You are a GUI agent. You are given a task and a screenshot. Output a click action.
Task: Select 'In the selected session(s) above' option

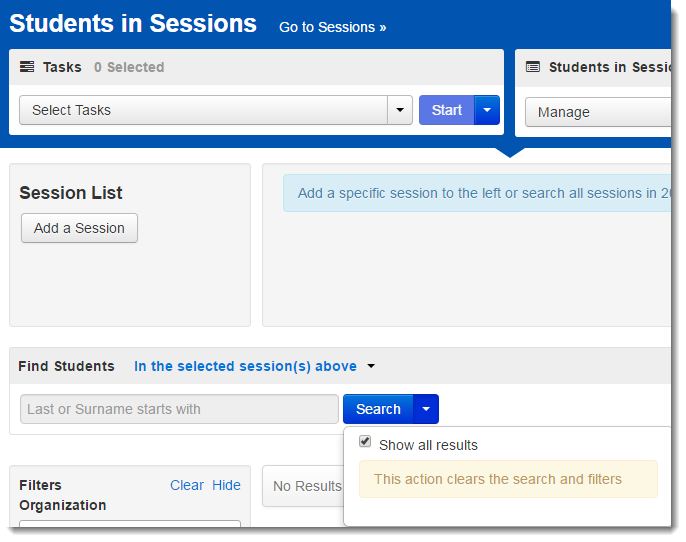tap(245, 366)
